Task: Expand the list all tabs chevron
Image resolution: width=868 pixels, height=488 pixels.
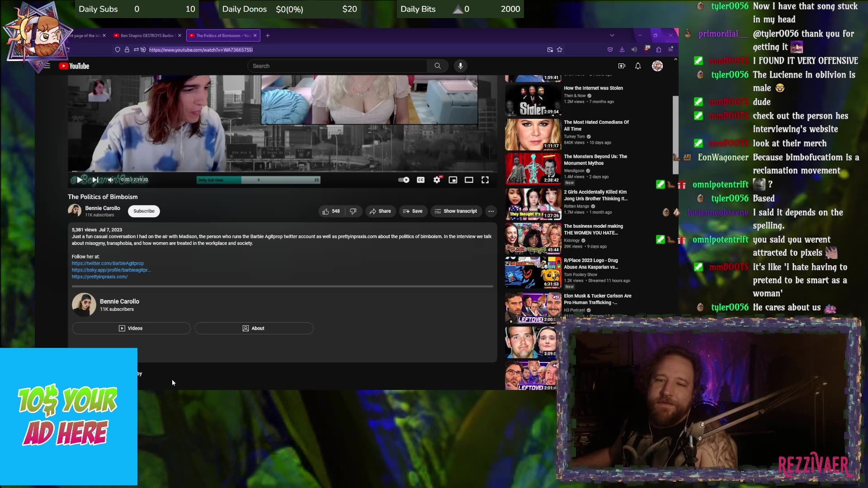Action: tap(612, 35)
